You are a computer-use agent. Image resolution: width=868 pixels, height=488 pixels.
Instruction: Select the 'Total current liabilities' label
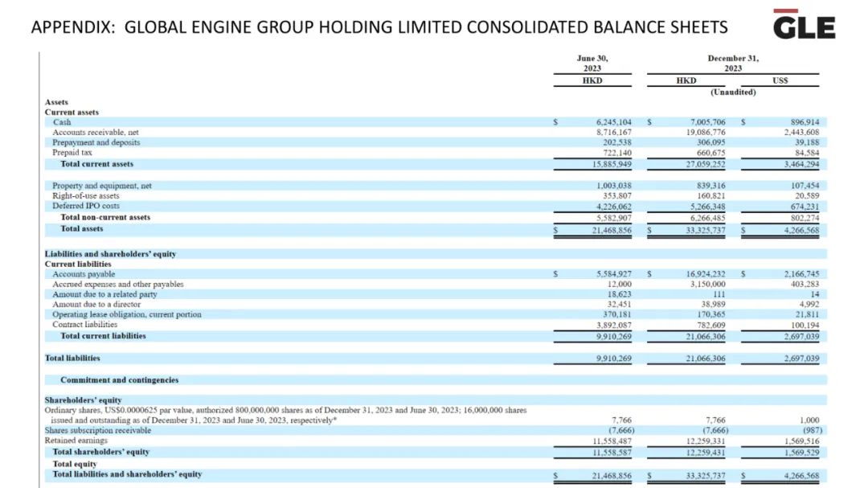click(x=103, y=336)
